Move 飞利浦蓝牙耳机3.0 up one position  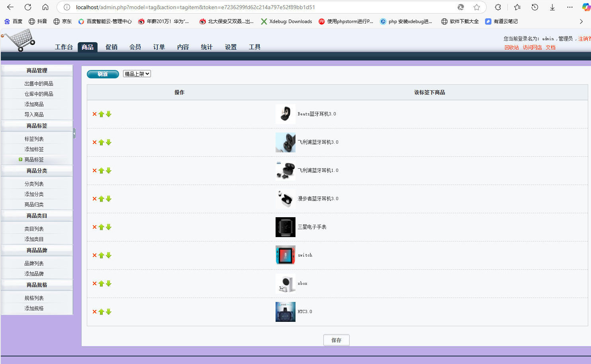101,142
